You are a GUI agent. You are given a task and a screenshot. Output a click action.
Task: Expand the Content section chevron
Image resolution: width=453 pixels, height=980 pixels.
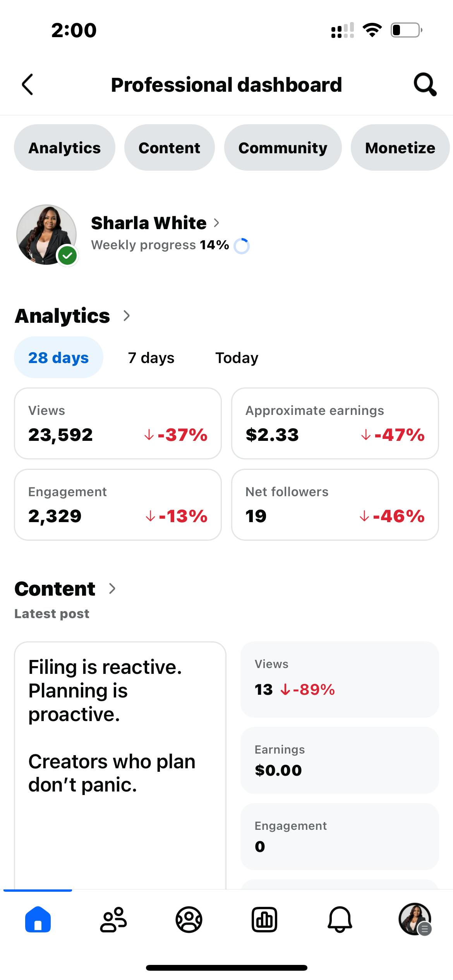[112, 589]
